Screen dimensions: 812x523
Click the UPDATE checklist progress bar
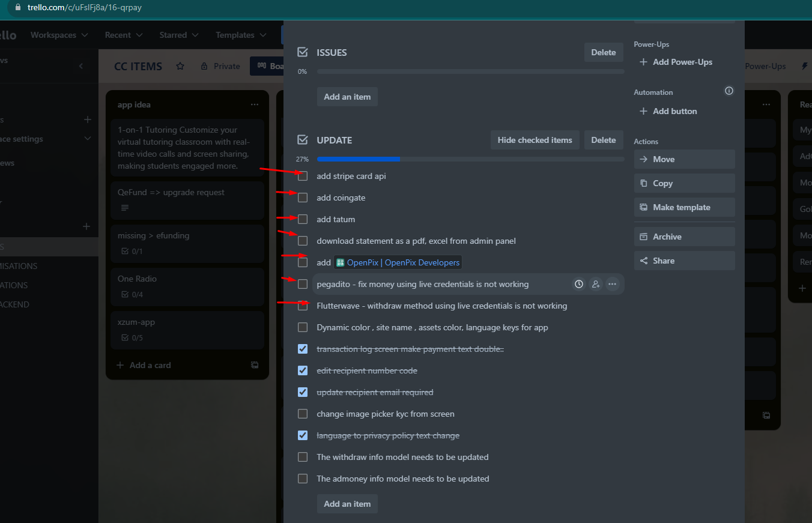(470, 159)
